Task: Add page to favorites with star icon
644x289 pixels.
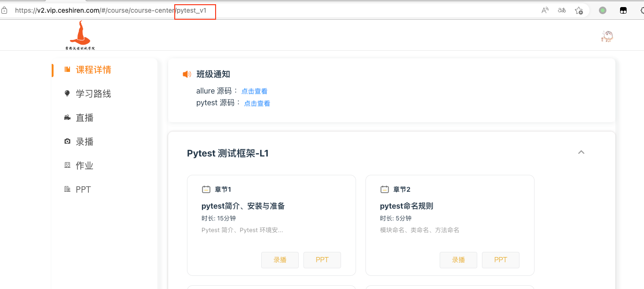Action: (x=579, y=10)
